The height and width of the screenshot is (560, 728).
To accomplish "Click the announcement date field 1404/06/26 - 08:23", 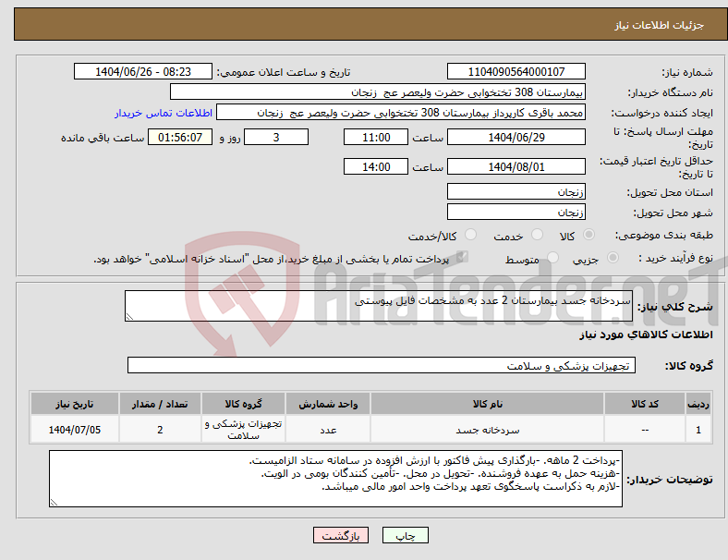I will point(143,71).
